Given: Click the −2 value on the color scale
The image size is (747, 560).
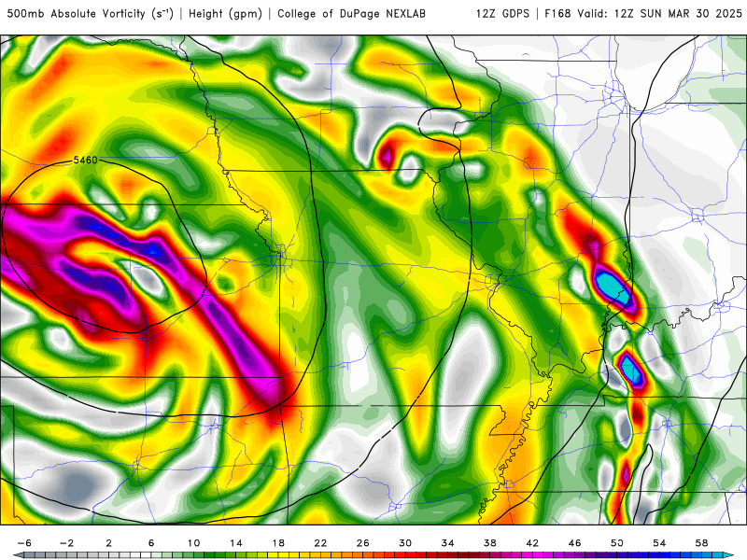Looking at the screenshot, I should (x=66, y=543).
